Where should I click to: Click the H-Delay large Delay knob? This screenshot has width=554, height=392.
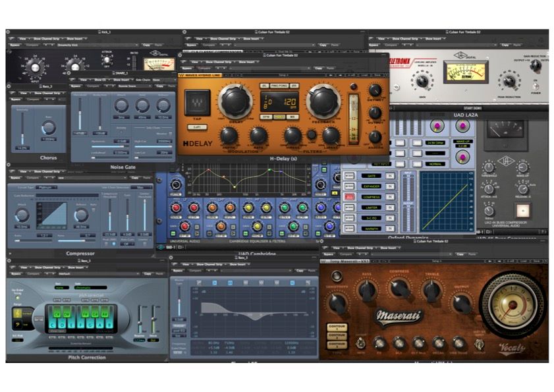click(x=235, y=102)
